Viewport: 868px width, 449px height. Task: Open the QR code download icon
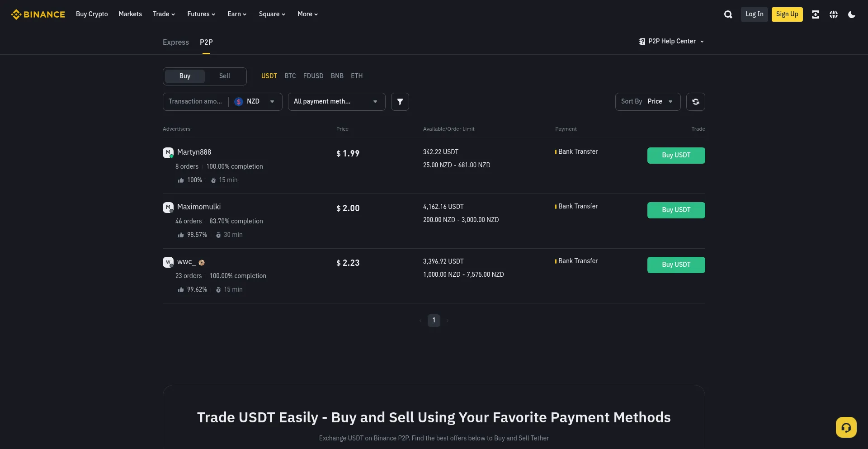point(815,14)
